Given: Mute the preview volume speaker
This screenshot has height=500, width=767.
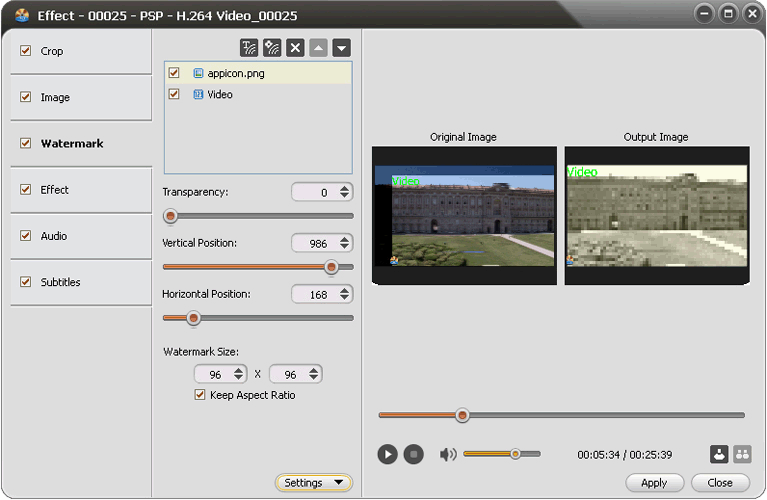Looking at the screenshot, I should (x=448, y=454).
